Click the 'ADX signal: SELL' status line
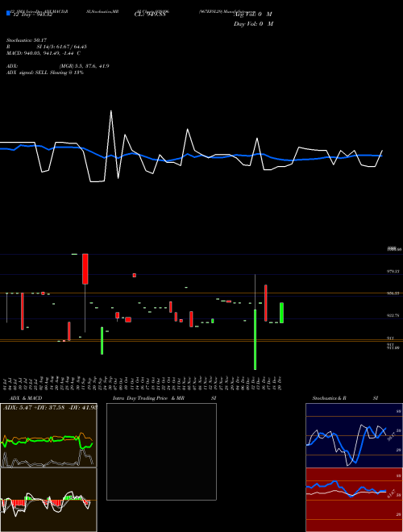403x532 pixels. coord(45,73)
